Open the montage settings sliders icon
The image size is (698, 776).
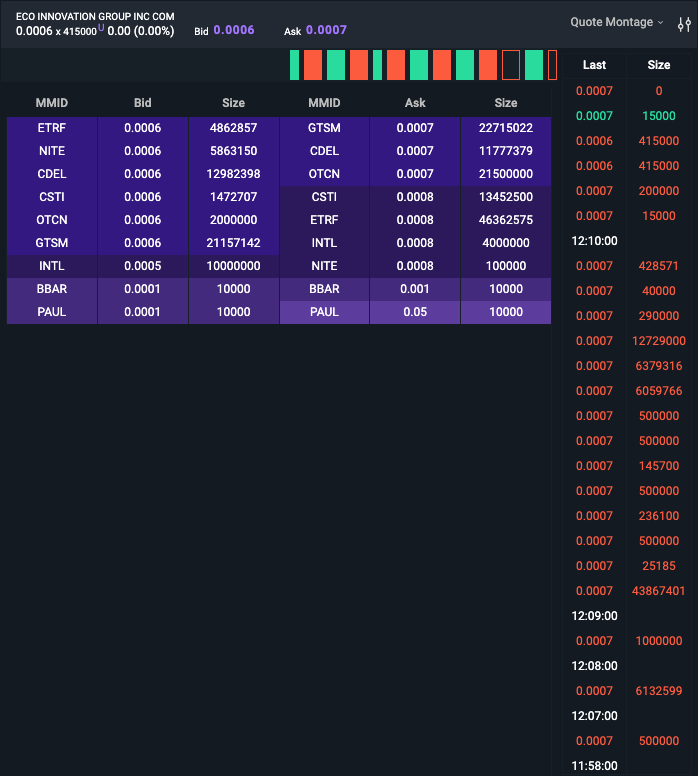(x=684, y=24)
